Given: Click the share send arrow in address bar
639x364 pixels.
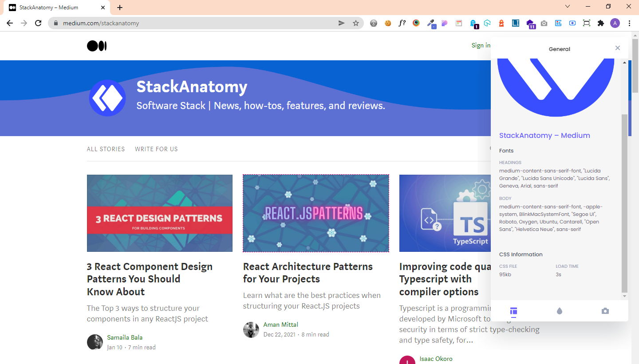Looking at the screenshot, I should point(342,23).
